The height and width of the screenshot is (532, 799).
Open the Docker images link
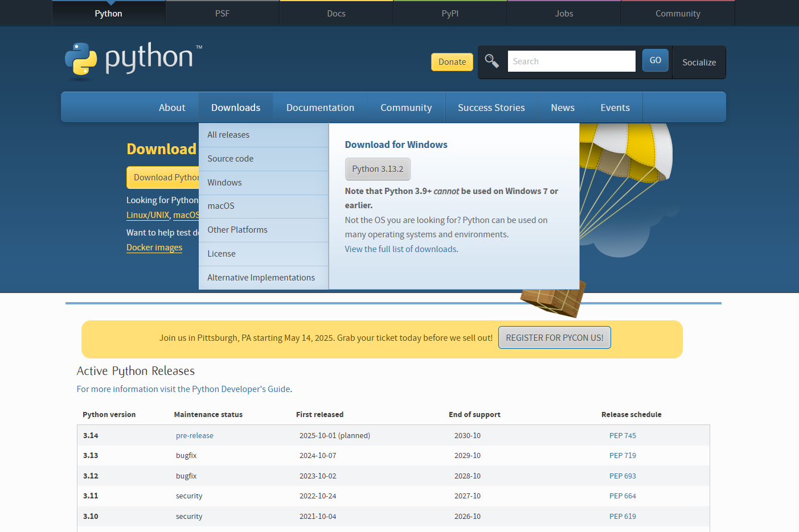pyautogui.click(x=154, y=248)
